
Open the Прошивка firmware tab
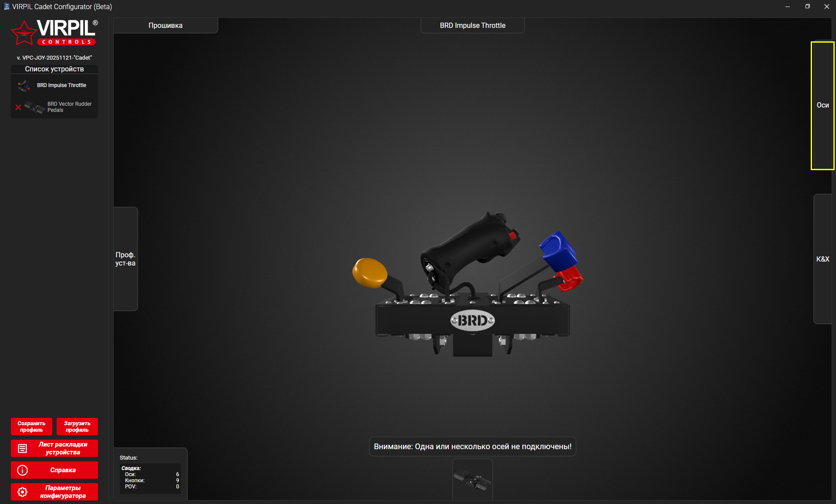pyautogui.click(x=166, y=25)
